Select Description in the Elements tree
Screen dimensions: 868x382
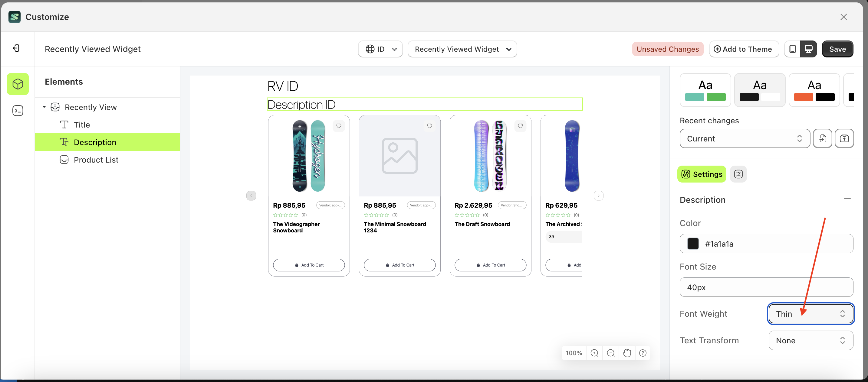[x=95, y=142]
